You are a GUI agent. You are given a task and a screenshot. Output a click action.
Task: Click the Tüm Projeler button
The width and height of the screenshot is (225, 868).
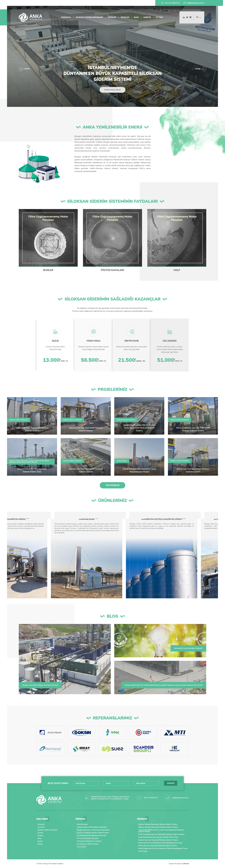click(112, 485)
